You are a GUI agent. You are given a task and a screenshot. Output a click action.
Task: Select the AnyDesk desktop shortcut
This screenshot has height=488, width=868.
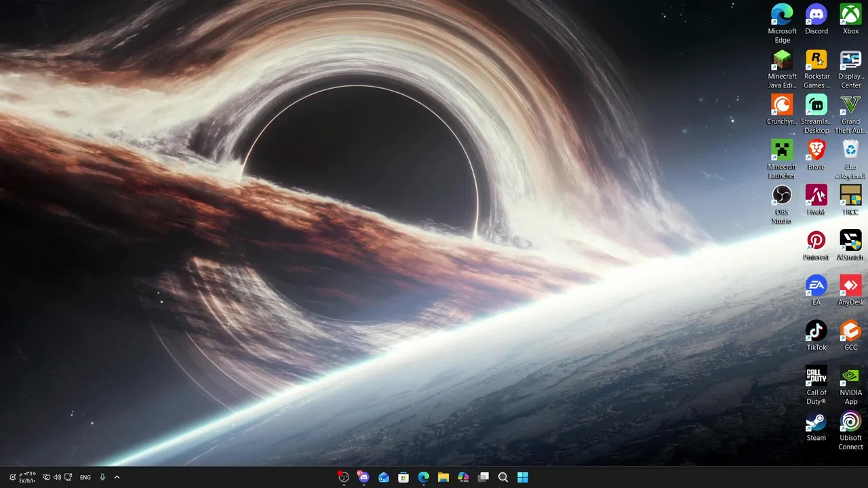[x=850, y=290]
